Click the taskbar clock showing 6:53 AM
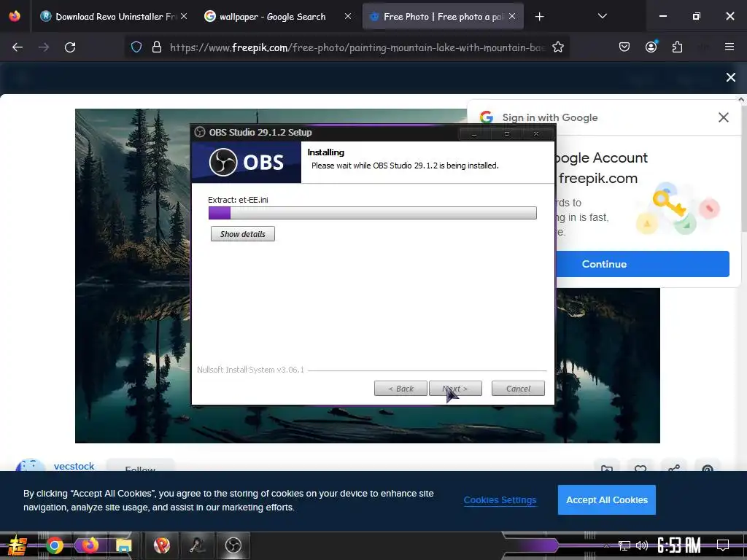The height and width of the screenshot is (560, 747). [679, 545]
